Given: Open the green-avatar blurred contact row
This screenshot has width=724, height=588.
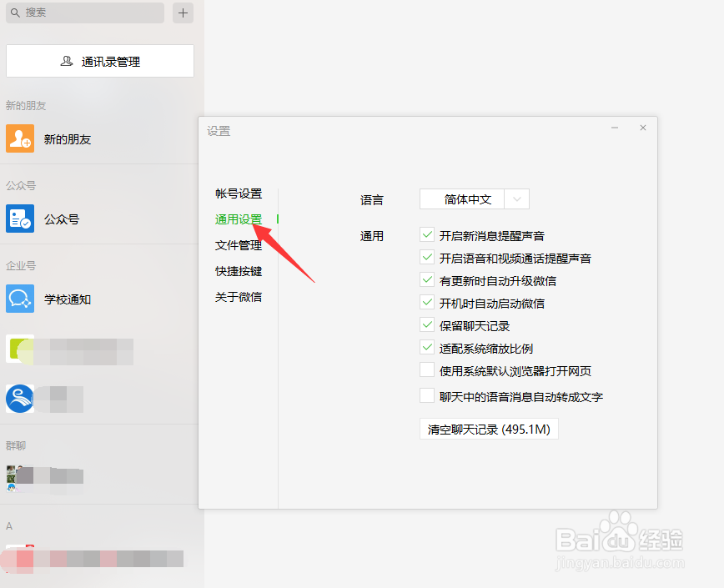Looking at the screenshot, I should pos(99,351).
